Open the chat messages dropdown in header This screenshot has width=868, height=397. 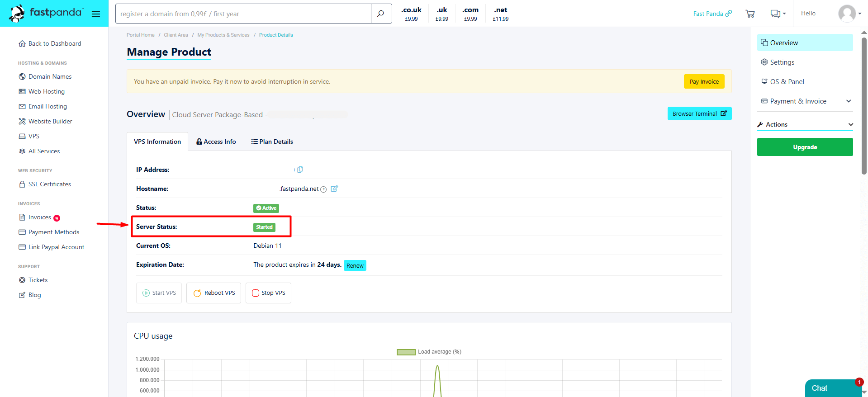click(x=778, y=14)
